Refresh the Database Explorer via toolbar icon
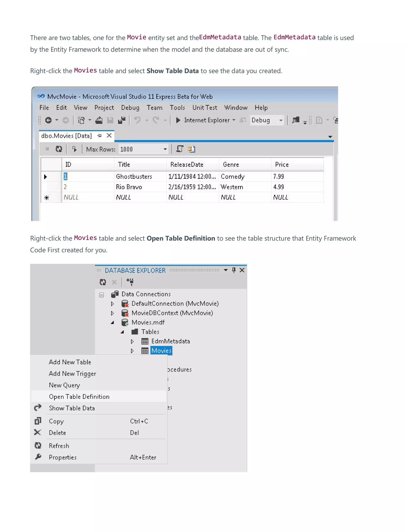Viewport: 407px width, 532px height. (x=103, y=282)
